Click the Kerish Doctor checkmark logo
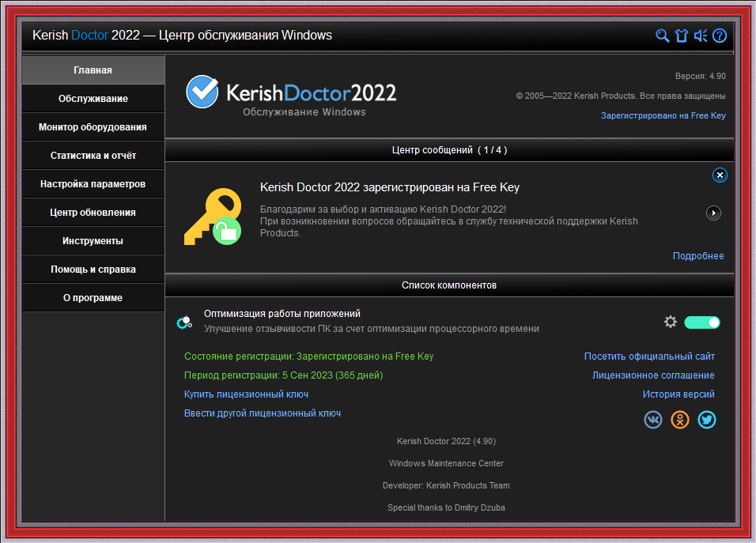756x543 pixels. coord(202,92)
